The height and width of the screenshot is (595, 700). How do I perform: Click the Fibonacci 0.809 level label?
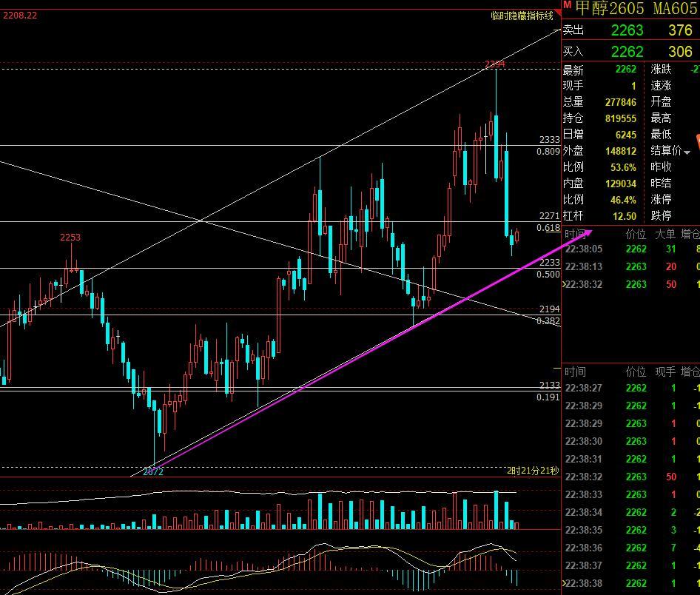548,152
